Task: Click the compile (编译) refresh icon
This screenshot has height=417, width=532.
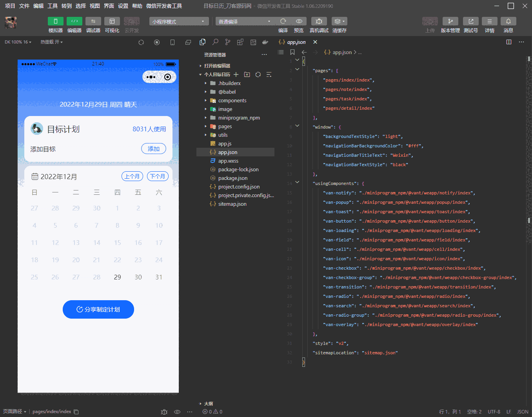Action: (x=283, y=21)
